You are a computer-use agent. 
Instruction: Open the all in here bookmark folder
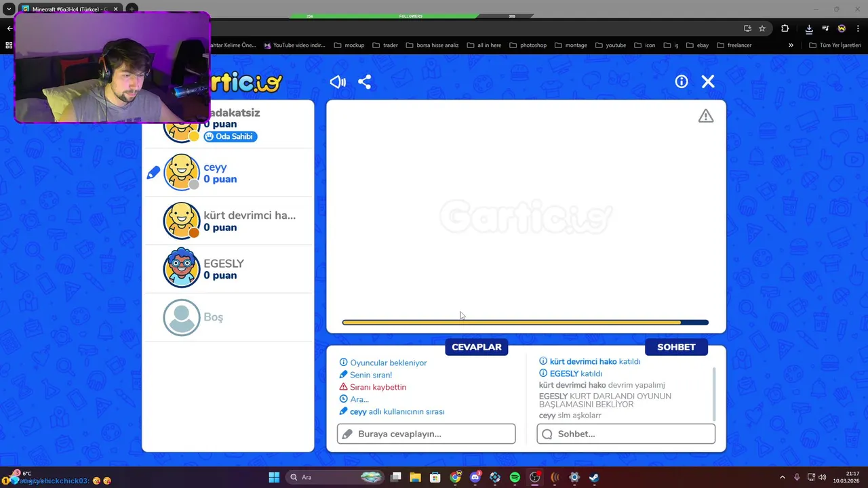pos(484,45)
